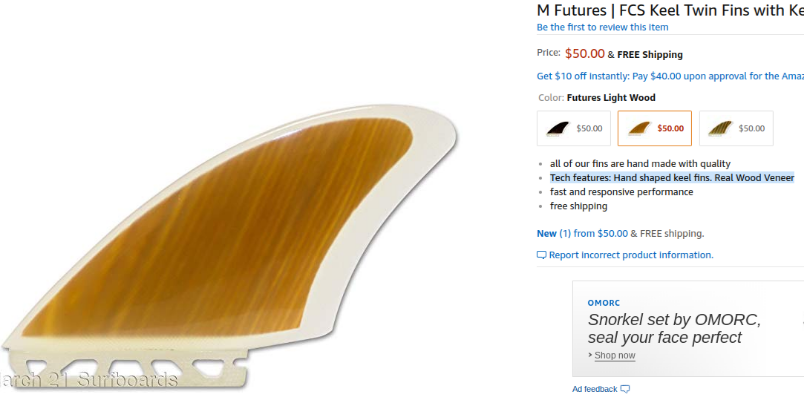This screenshot has height=400, width=804.
Task: Click the Ad feedback speech bubble icon
Action: pos(625,389)
